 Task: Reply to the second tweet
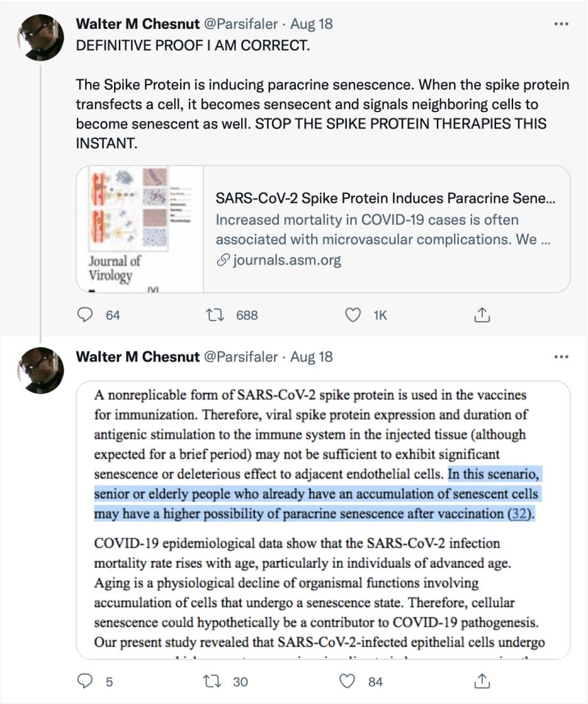pyautogui.click(x=85, y=681)
